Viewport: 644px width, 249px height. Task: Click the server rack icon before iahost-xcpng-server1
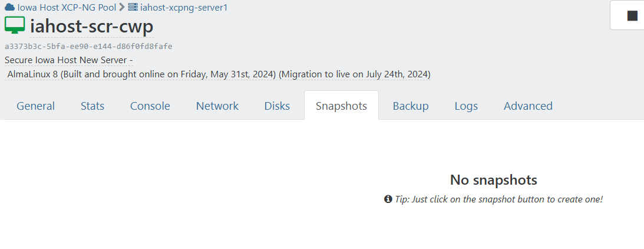coord(133,7)
